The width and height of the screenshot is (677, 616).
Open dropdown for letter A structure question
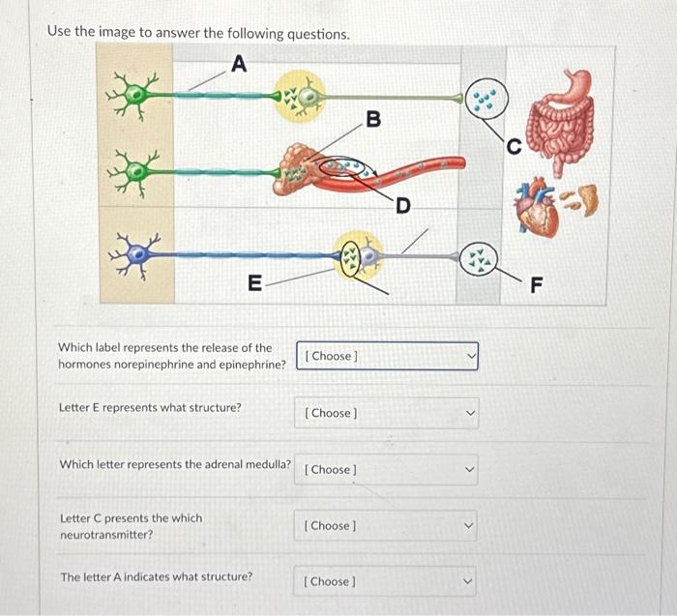coord(385,581)
